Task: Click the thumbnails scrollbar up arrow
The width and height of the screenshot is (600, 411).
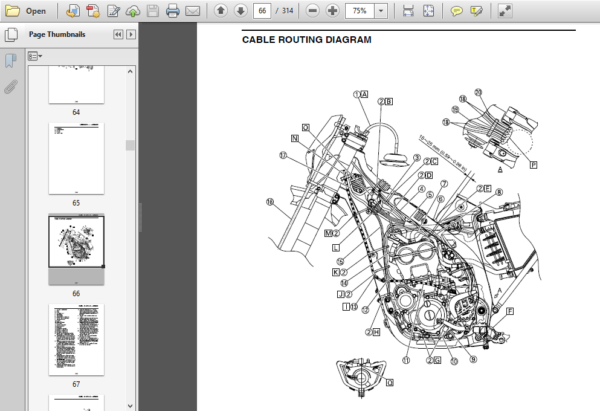Action: (130, 71)
